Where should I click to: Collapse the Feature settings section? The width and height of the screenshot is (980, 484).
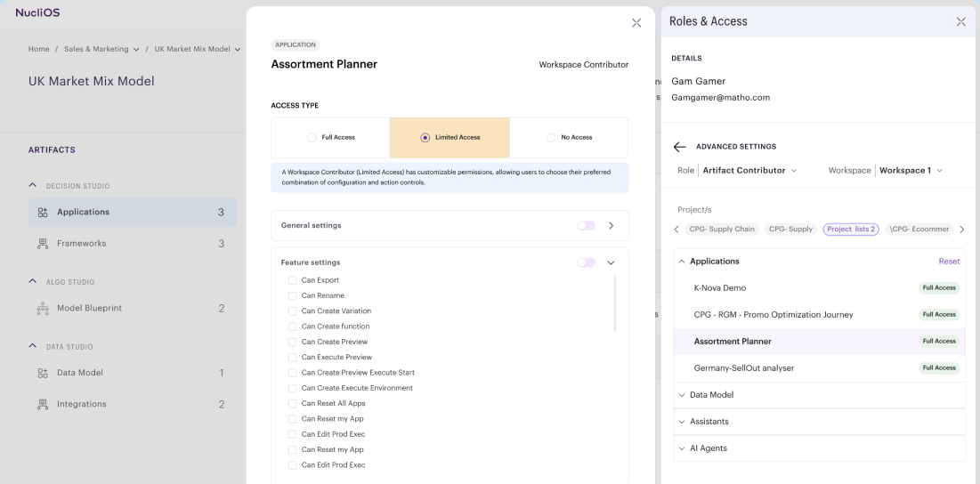click(x=611, y=262)
